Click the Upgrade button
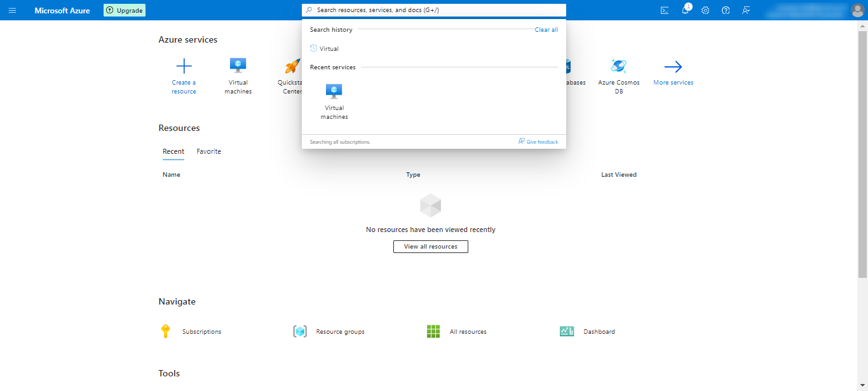 125,10
